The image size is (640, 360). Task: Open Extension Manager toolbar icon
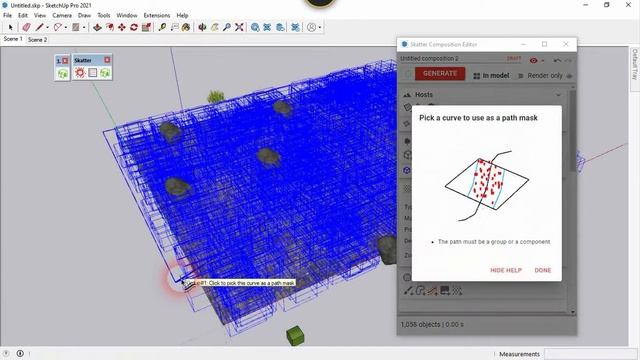pos(296,27)
